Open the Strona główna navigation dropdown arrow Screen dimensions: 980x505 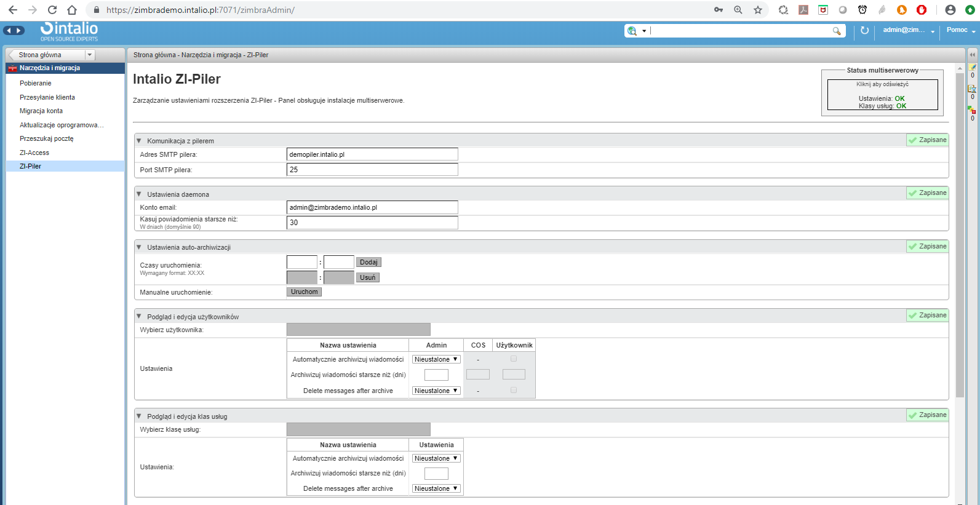point(90,55)
